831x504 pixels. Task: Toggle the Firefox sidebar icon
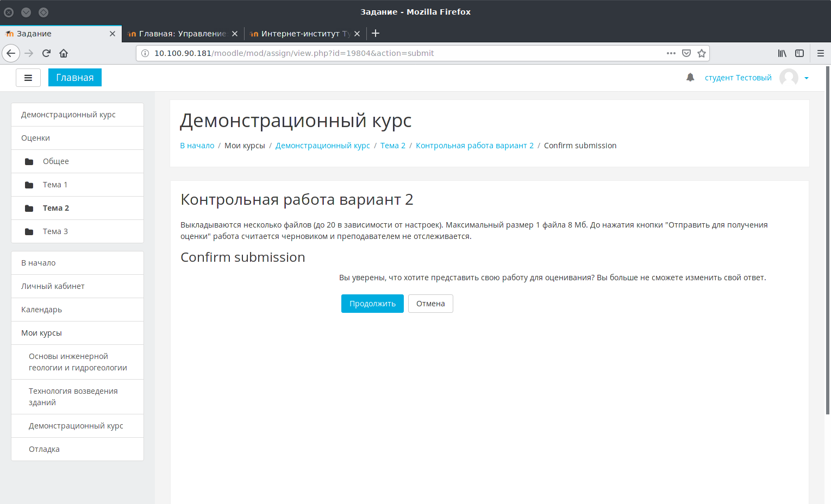(x=799, y=53)
